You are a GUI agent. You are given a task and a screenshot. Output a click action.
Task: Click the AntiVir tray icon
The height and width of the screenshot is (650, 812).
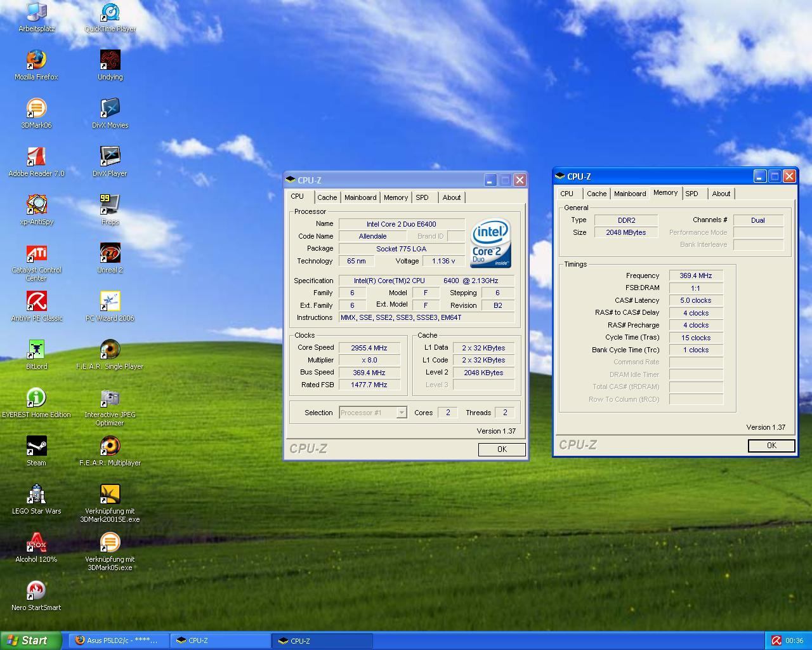click(x=776, y=641)
